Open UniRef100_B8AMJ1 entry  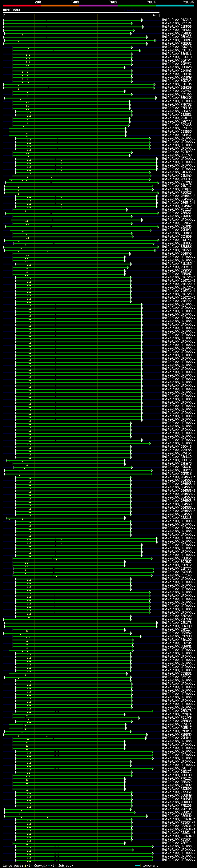coord(177,54)
